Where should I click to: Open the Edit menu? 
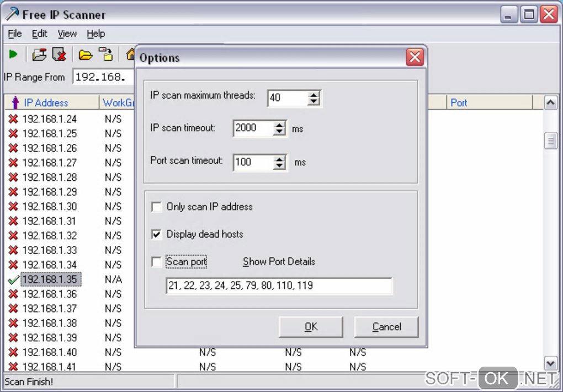[x=40, y=34]
